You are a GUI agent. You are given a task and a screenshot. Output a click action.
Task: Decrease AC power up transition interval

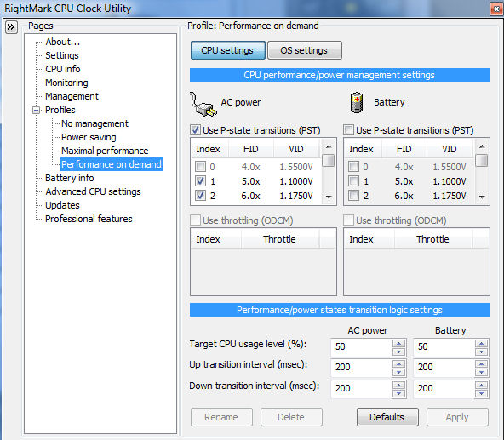click(399, 372)
